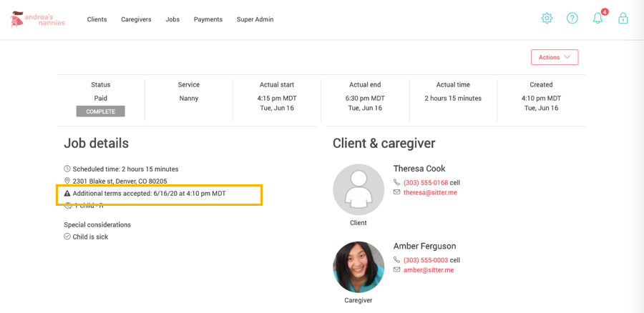Click envelope icon next to theresa@sitter.me
644x313 pixels.
396,192
